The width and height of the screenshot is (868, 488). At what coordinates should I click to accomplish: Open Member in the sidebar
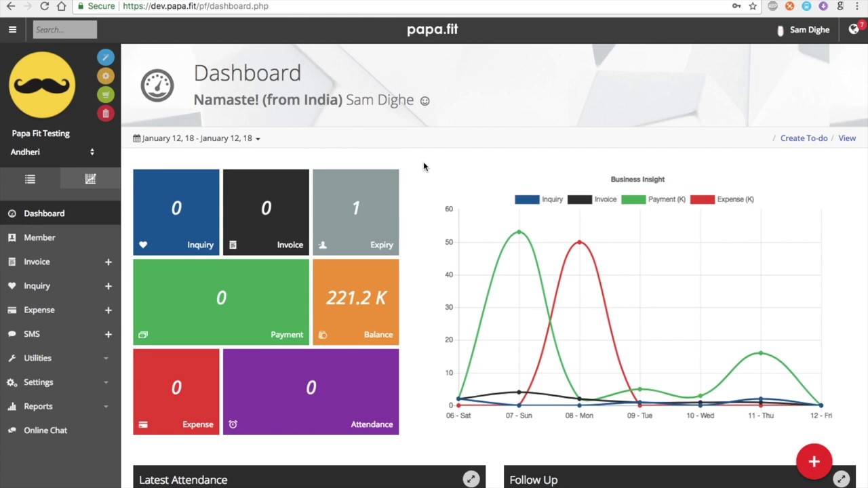[x=60, y=237]
